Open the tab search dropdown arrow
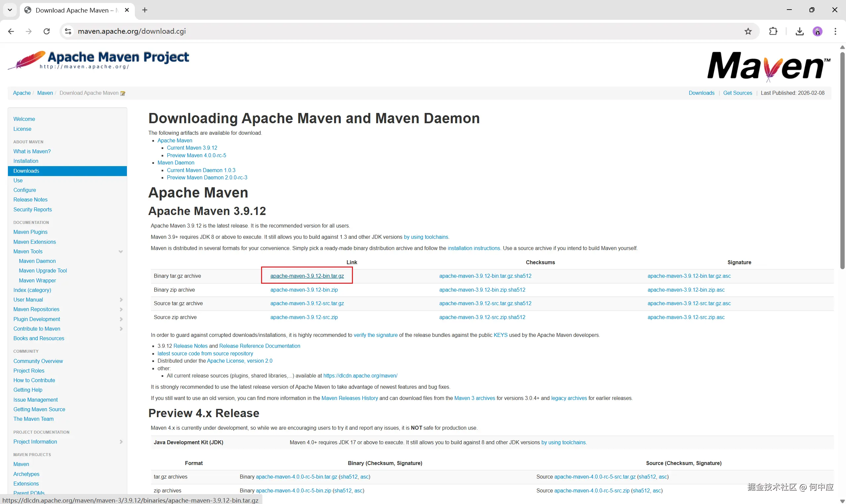Screen dimensions: 846x504 coord(10,10)
